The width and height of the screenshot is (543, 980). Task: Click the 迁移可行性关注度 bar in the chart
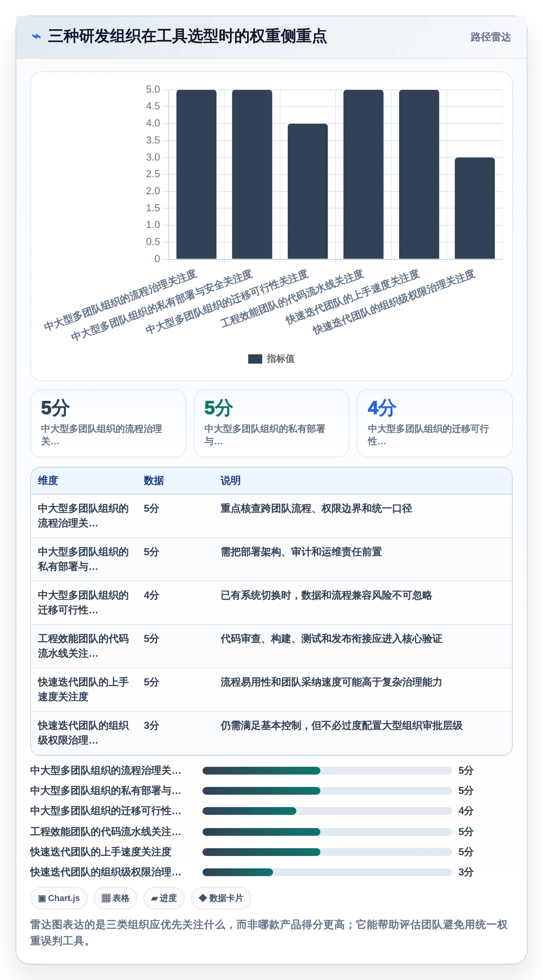(x=308, y=192)
